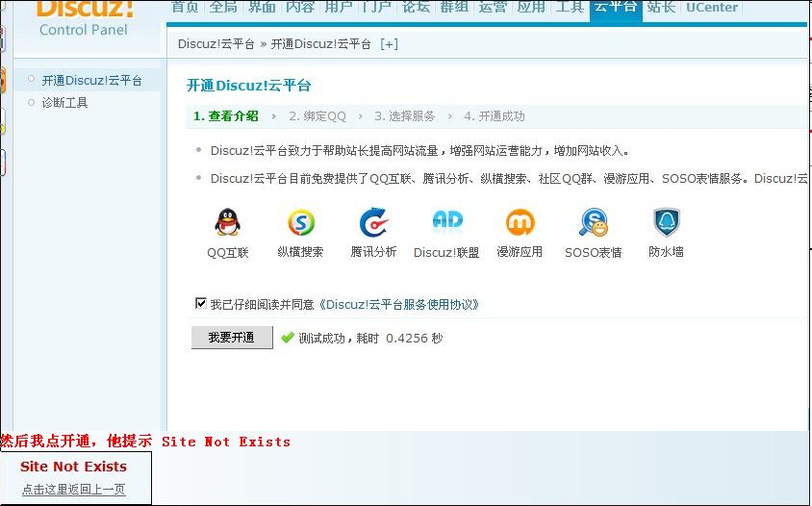Expand the [+] breadcrumb shortcut
Screen dimensions: 812x506
click(389, 44)
